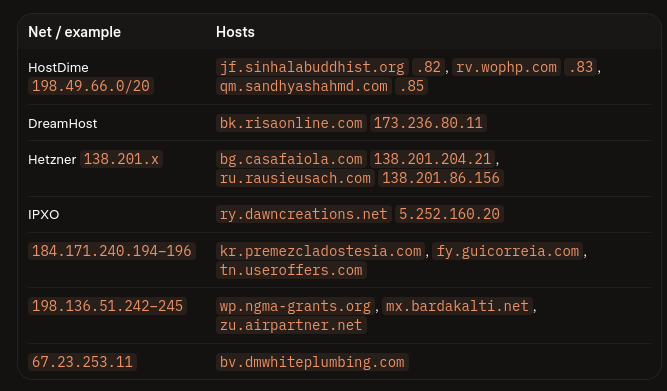Click bk.risaonline.com host tag
667x391 pixels.
[291, 123]
